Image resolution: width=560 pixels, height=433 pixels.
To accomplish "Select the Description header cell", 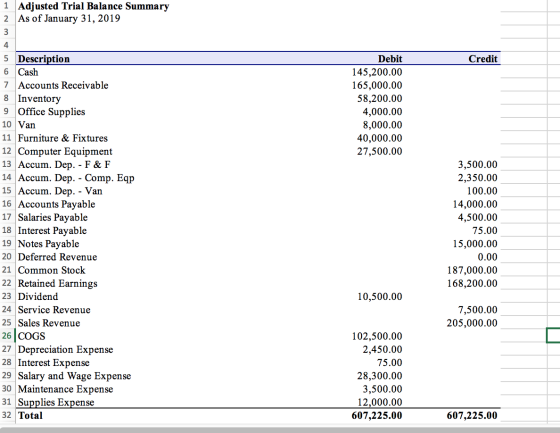I will 44,59.
